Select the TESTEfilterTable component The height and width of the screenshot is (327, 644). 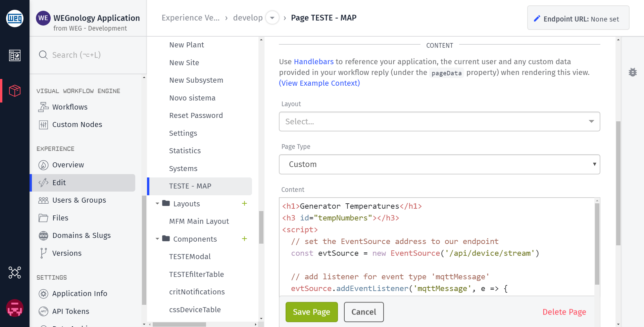point(197,274)
